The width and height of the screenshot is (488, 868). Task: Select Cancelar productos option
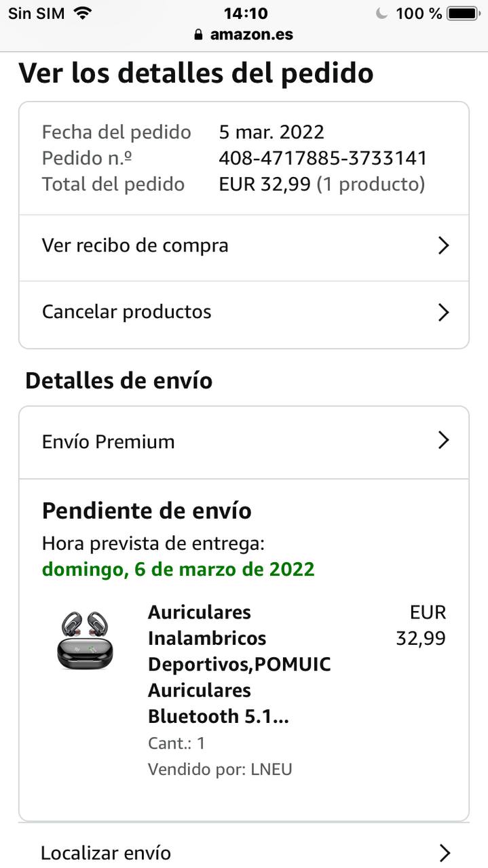click(x=127, y=312)
